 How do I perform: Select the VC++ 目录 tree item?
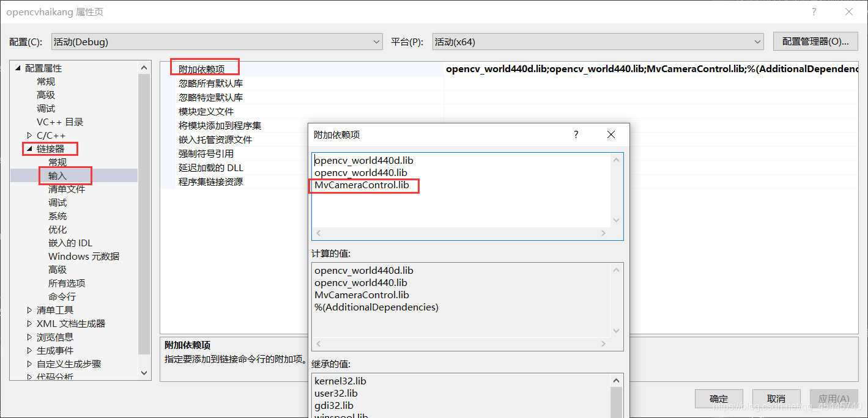click(x=60, y=122)
